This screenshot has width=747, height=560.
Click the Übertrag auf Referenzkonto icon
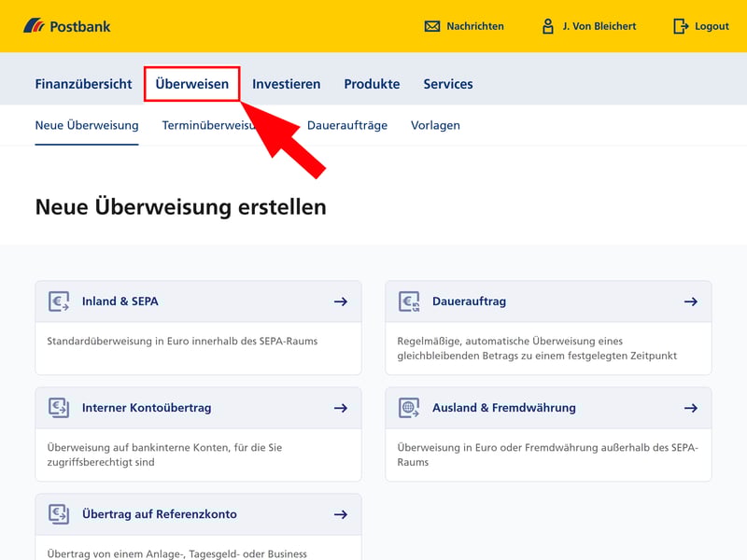[x=59, y=514]
